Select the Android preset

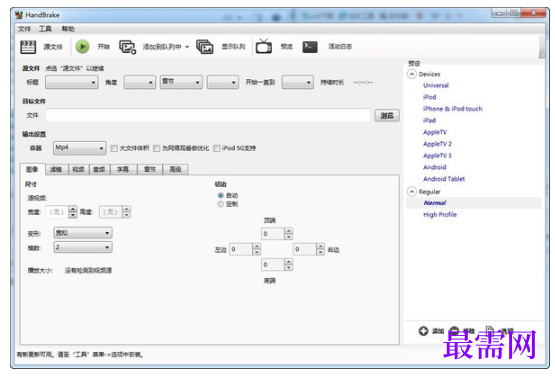point(435,167)
